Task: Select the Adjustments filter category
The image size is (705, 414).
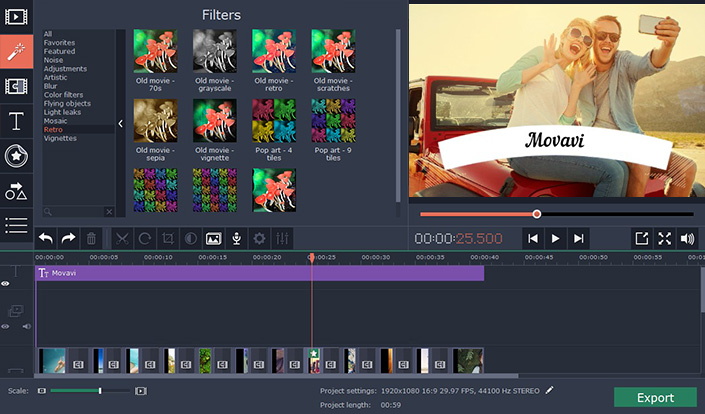Action: (x=65, y=69)
